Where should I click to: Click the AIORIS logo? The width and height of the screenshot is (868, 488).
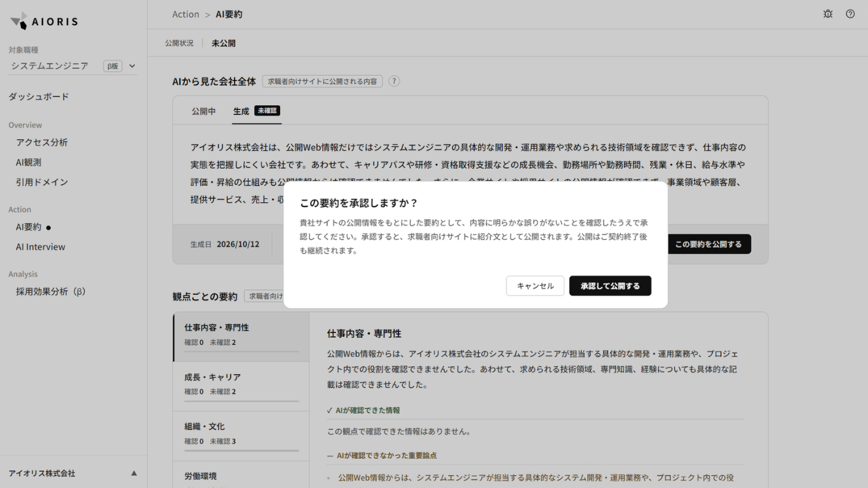point(44,21)
